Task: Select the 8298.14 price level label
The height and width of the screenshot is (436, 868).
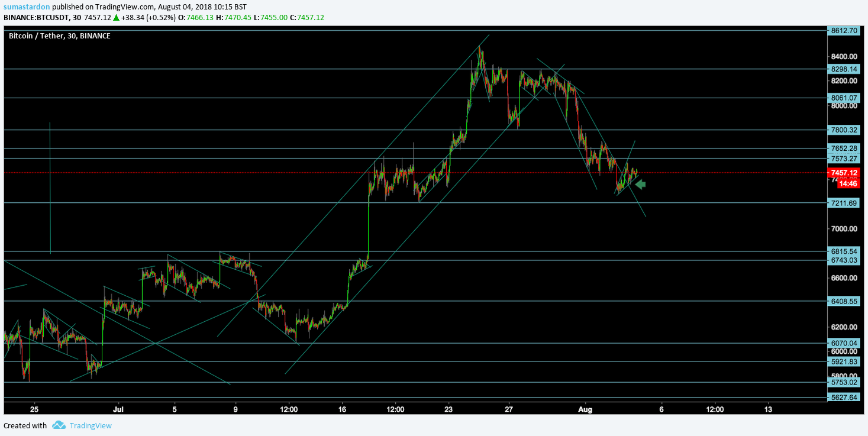Action: (x=843, y=69)
